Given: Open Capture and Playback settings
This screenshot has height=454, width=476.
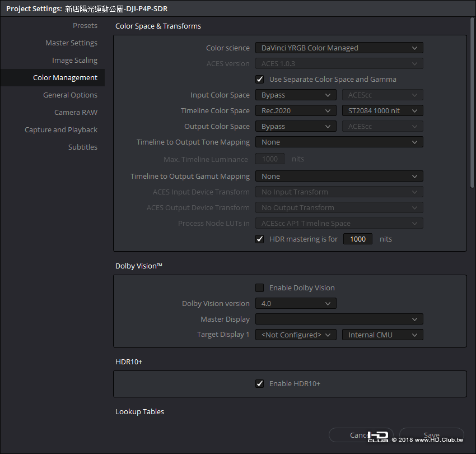Looking at the screenshot, I should click(61, 129).
